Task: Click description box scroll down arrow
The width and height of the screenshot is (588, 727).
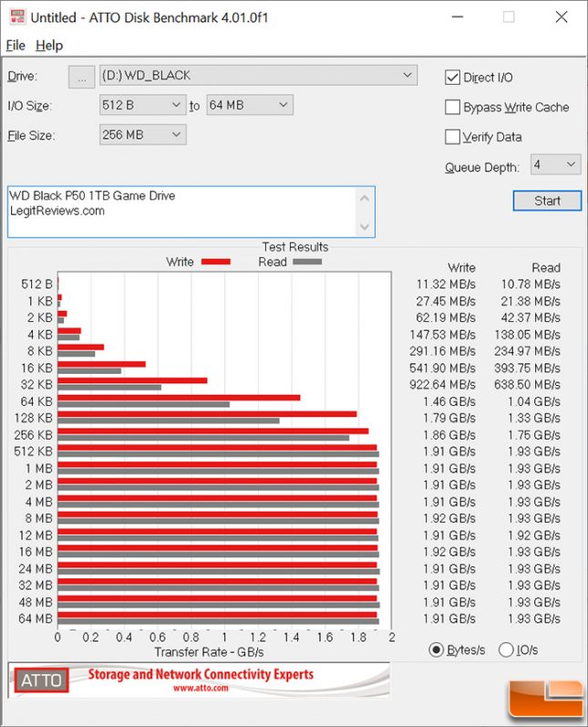Action: (x=365, y=227)
